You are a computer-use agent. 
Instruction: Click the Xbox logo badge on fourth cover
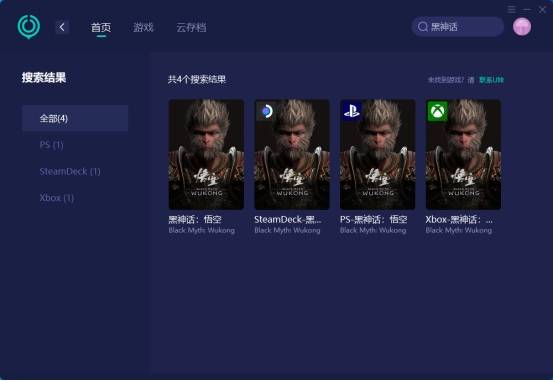tap(437, 111)
